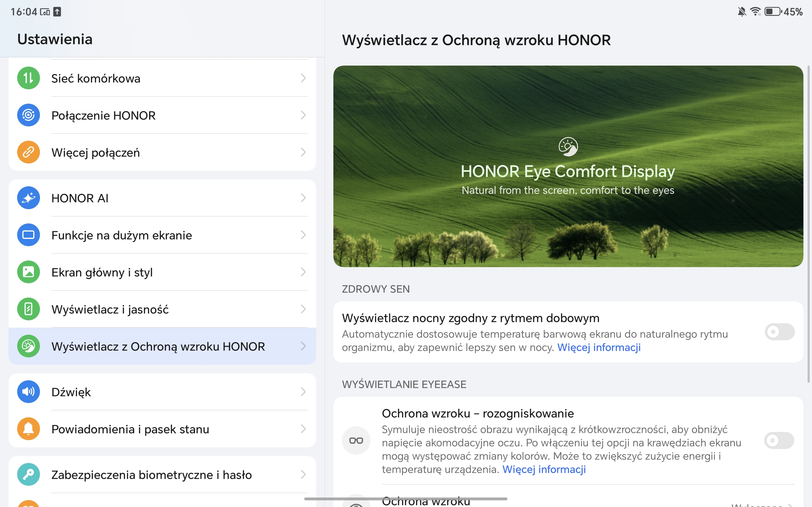Tap the glasses icon for defocus protection

[356, 440]
